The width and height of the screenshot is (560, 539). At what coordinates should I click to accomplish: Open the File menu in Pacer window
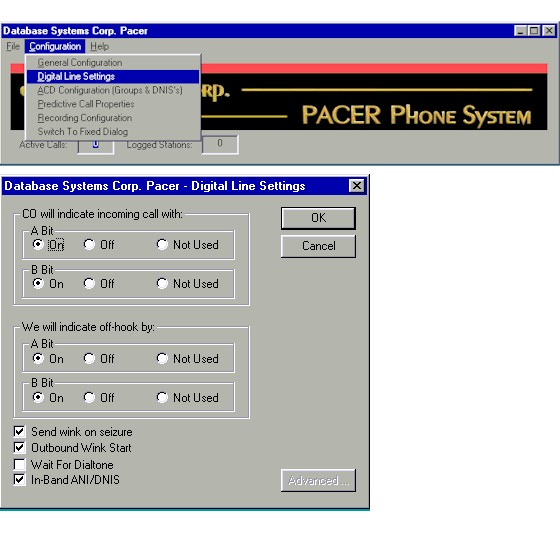(13, 46)
